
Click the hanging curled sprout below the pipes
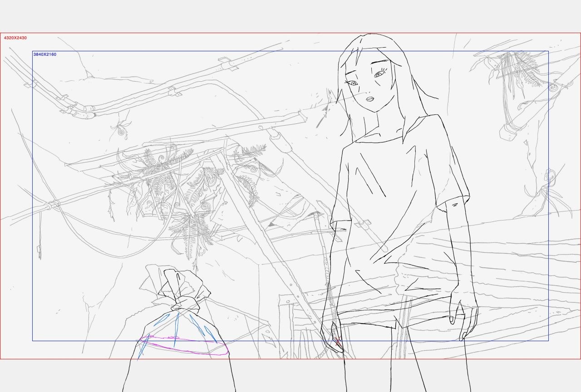121,129
